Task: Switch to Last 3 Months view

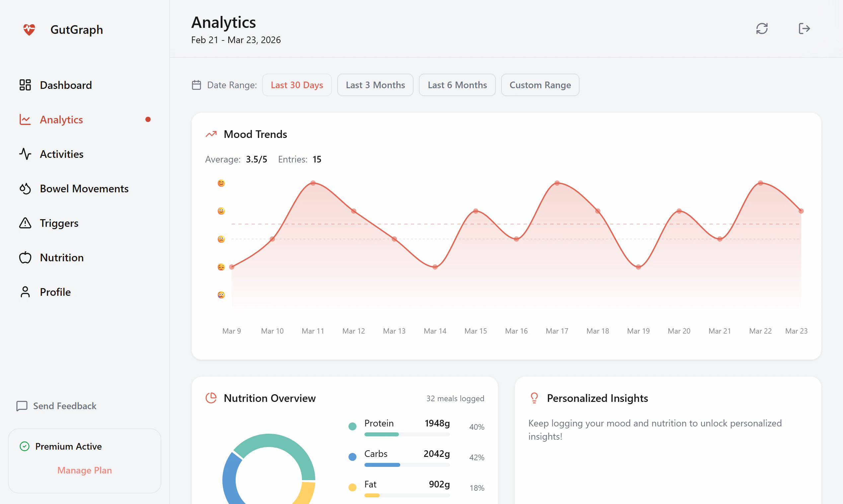Action: click(x=375, y=85)
